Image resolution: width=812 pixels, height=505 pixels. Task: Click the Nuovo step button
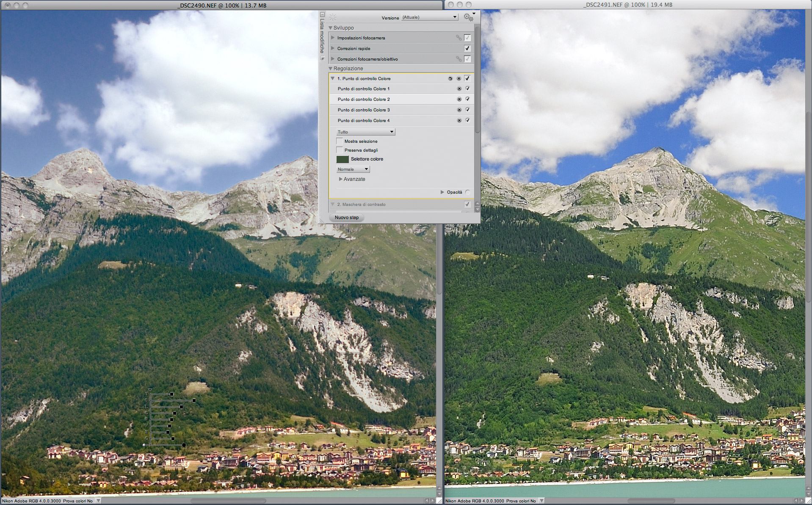pos(347,217)
